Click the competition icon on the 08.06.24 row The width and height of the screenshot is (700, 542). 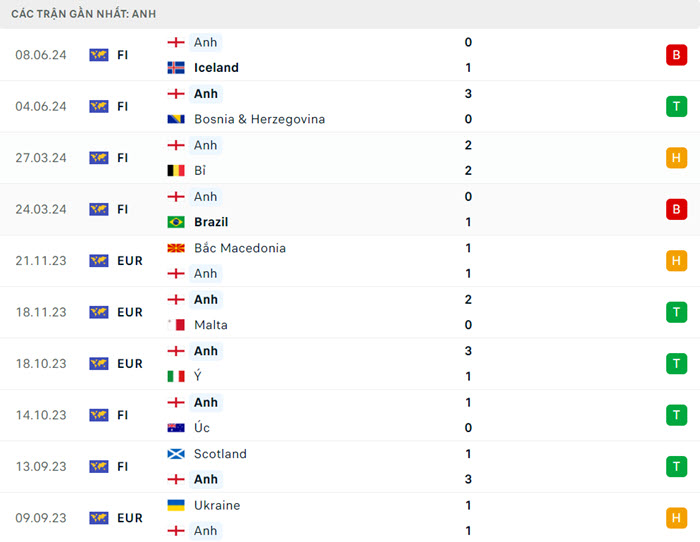point(98,55)
